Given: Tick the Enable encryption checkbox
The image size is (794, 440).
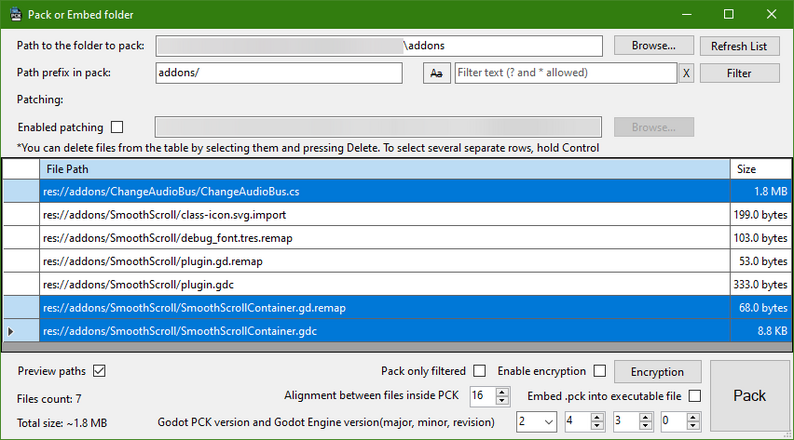Looking at the screenshot, I should pyautogui.click(x=600, y=372).
